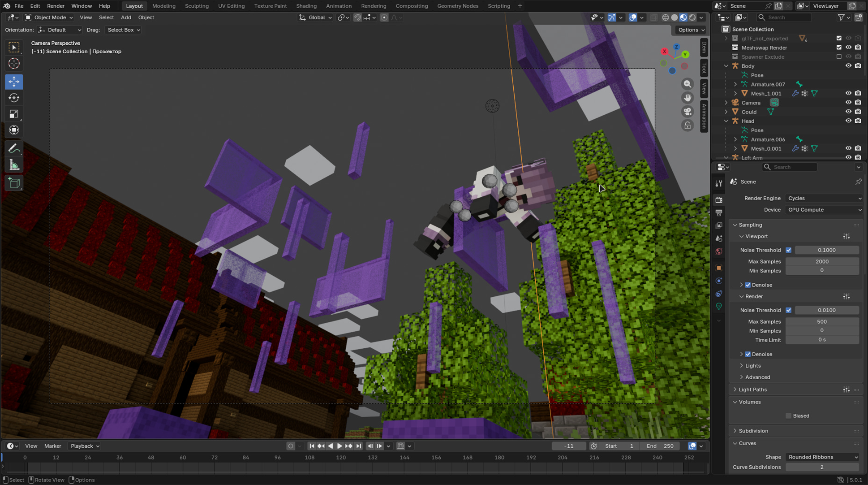
Task: Enable the Biased volumes checkbox
Action: tap(788, 416)
